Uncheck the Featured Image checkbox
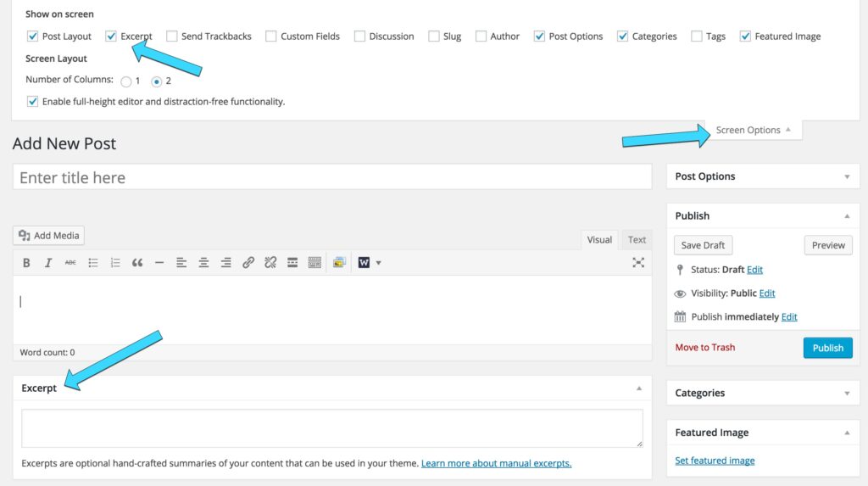 (x=745, y=36)
